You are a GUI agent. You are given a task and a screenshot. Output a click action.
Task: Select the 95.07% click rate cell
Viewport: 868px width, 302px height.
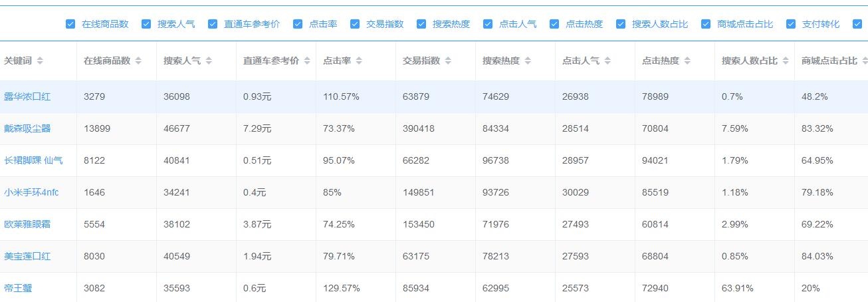339,160
